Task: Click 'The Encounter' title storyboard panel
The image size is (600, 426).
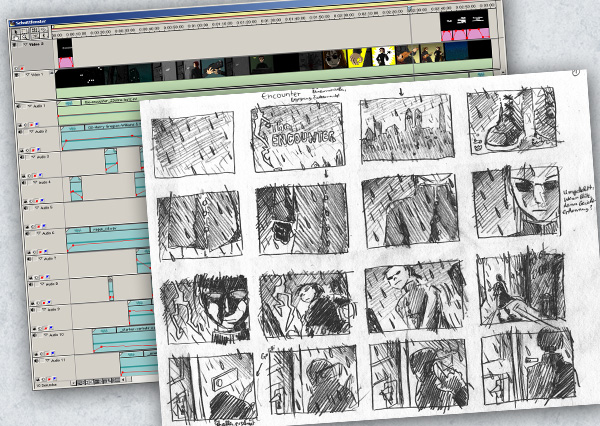Action: (299, 137)
